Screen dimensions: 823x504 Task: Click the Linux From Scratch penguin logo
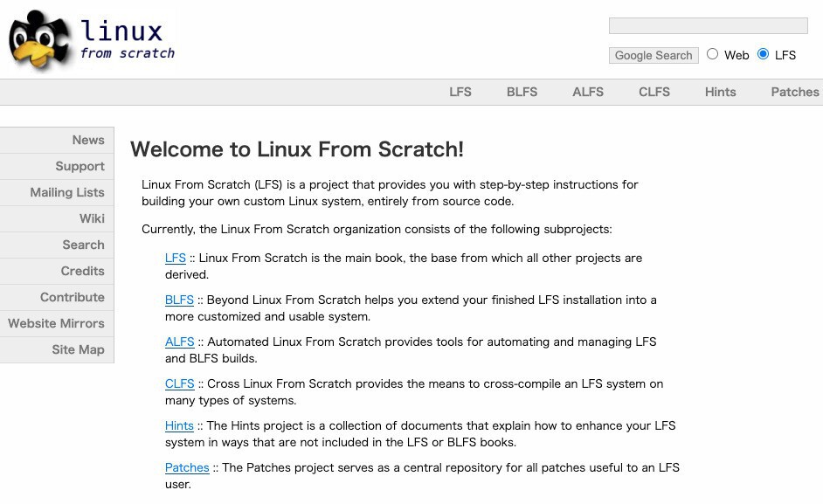(x=42, y=40)
